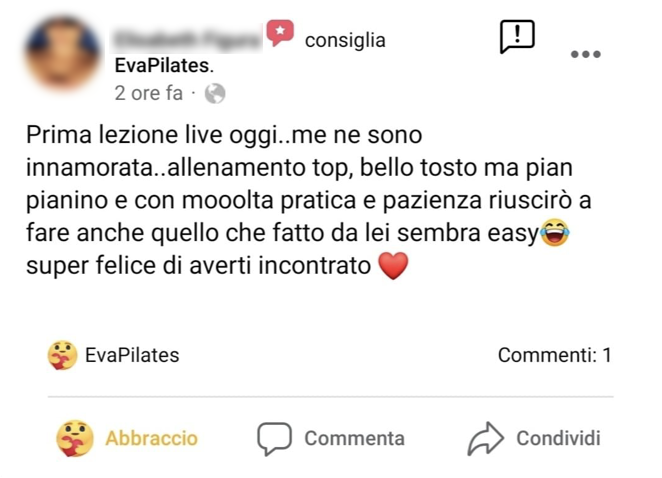Open the EvaPilates. page link in header
Image resolution: width=662 pixels, height=478 pixels.
pyautogui.click(x=164, y=67)
